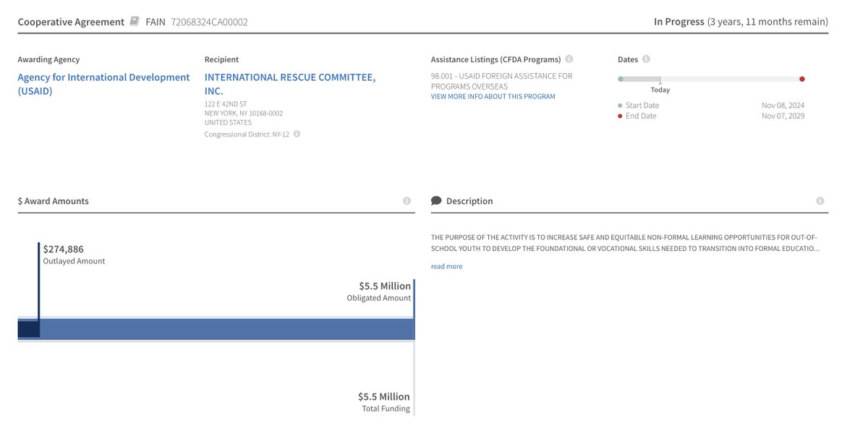The height and width of the screenshot is (434, 868).
Task: Click the Today marker on dates timeline
Action: (x=660, y=90)
